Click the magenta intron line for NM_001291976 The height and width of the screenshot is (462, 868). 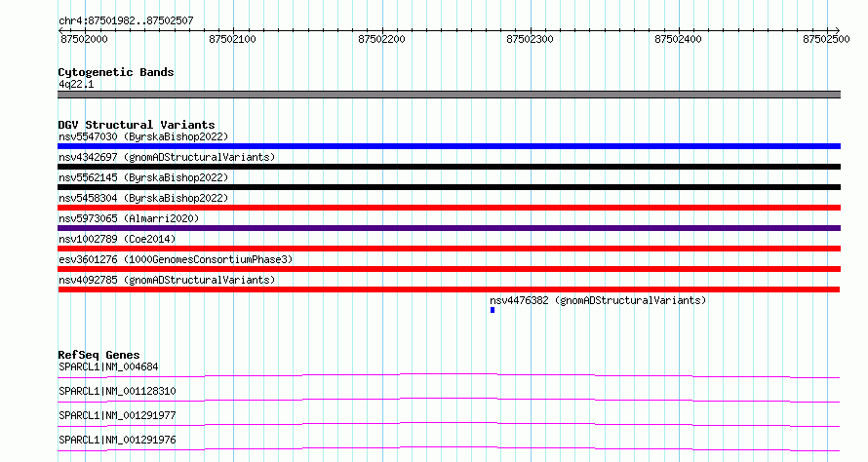tap(449, 448)
